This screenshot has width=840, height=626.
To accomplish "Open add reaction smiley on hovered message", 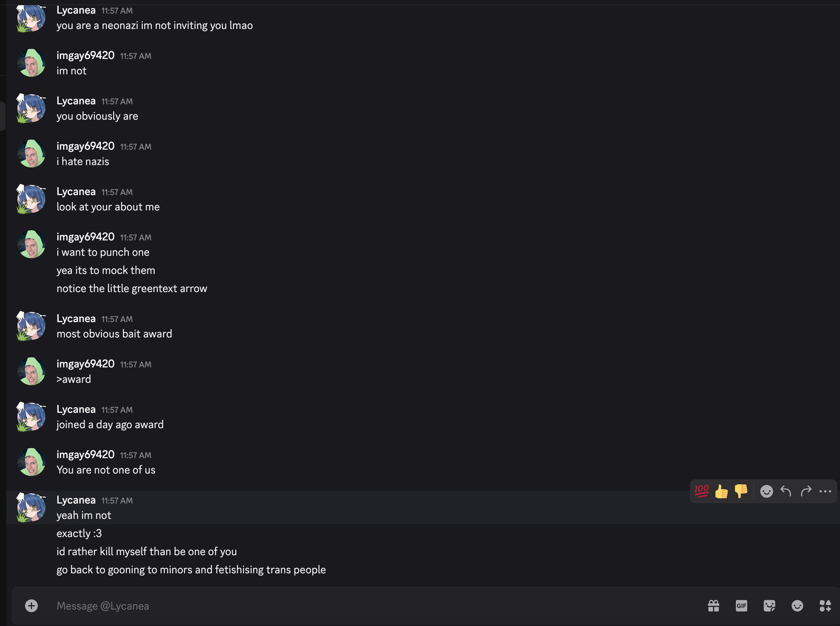I will coord(766,491).
